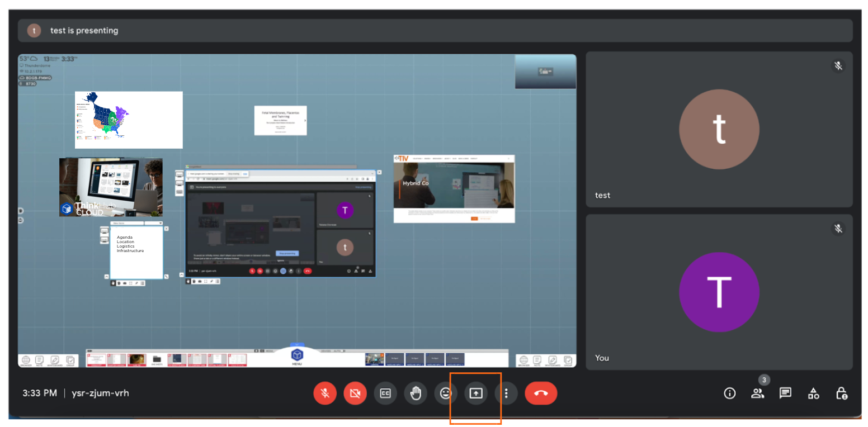Open the meeting details info icon
The width and height of the screenshot is (868, 427).
click(729, 393)
